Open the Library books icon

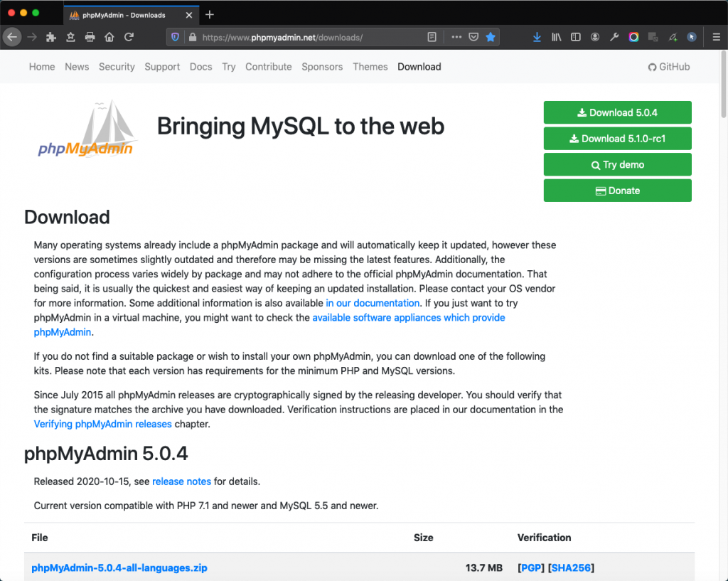(x=556, y=37)
